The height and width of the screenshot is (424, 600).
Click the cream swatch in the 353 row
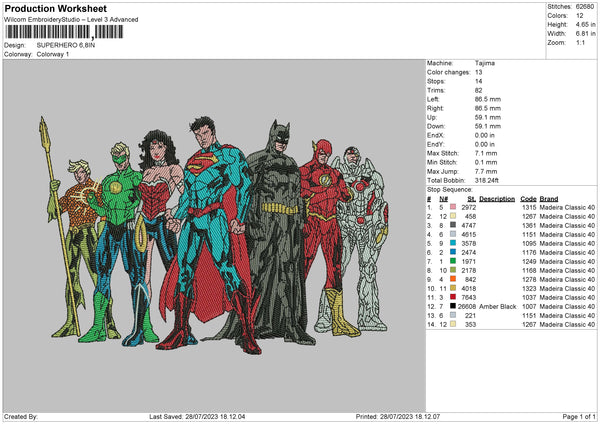(453, 324)
